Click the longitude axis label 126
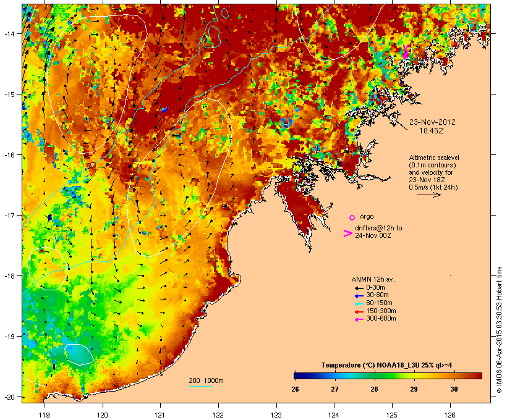 450,415
